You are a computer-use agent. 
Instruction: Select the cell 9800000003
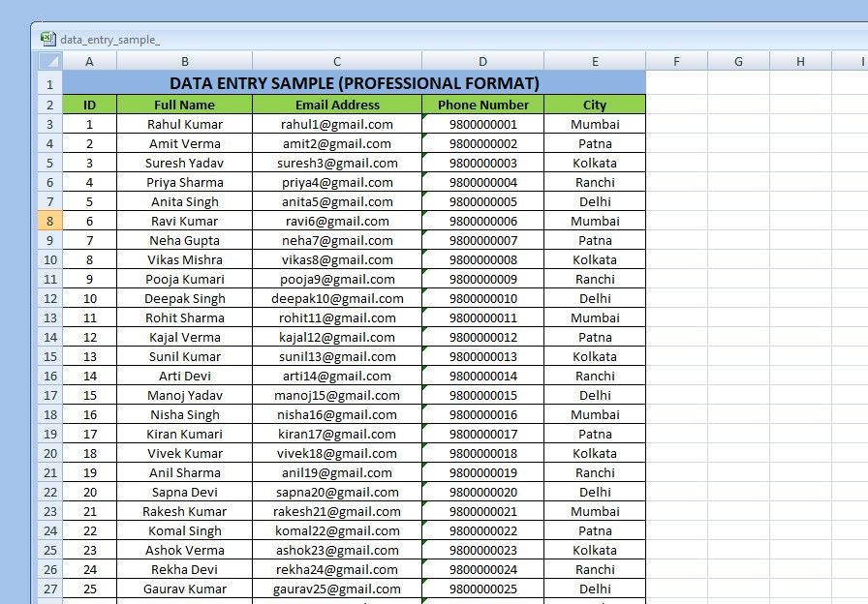pos(482,163)
